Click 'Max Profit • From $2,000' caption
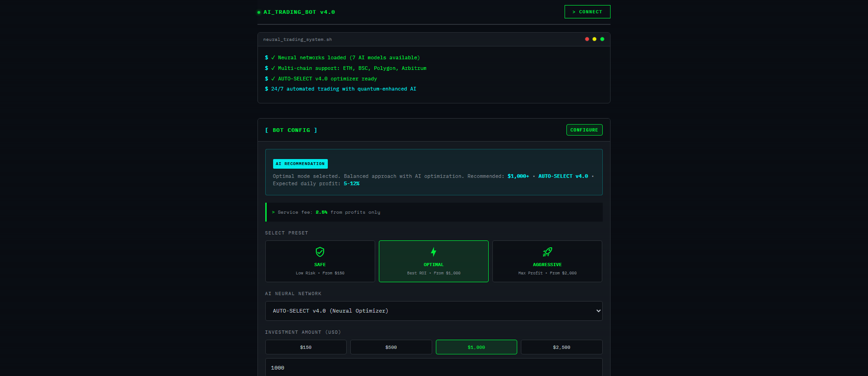Viewport: 868px width, 376px height. click(x=547, y=273)
